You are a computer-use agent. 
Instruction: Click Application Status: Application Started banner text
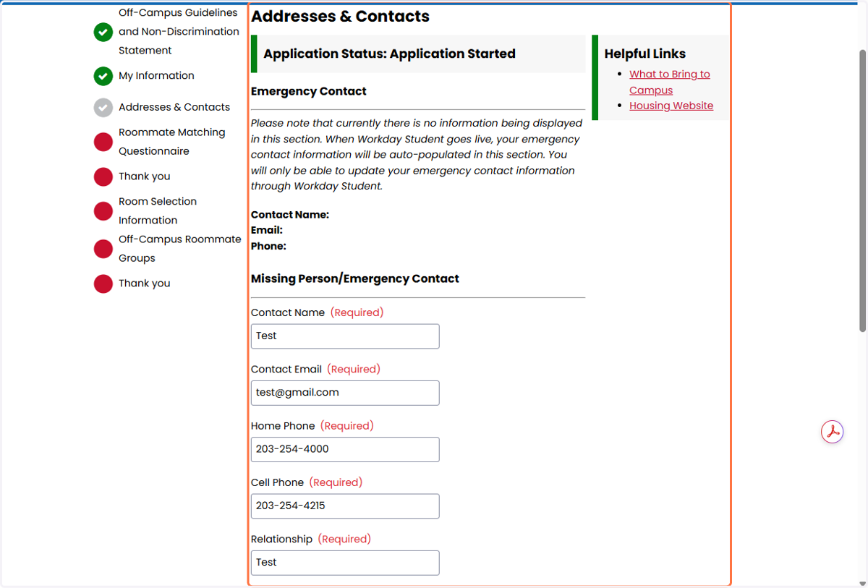(389, 54)
